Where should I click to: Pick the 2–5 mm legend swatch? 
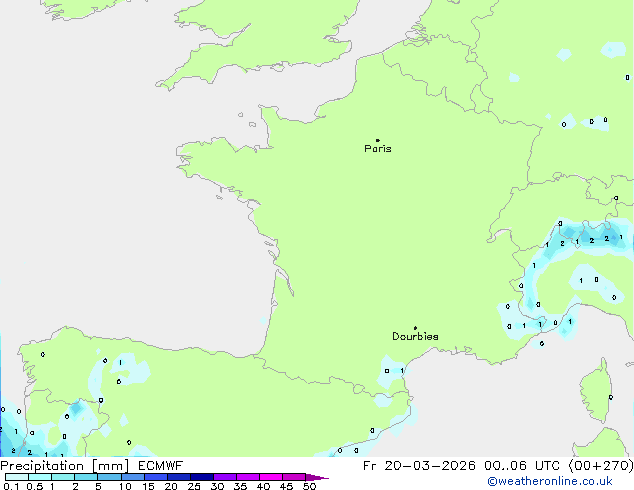[86, 477]
